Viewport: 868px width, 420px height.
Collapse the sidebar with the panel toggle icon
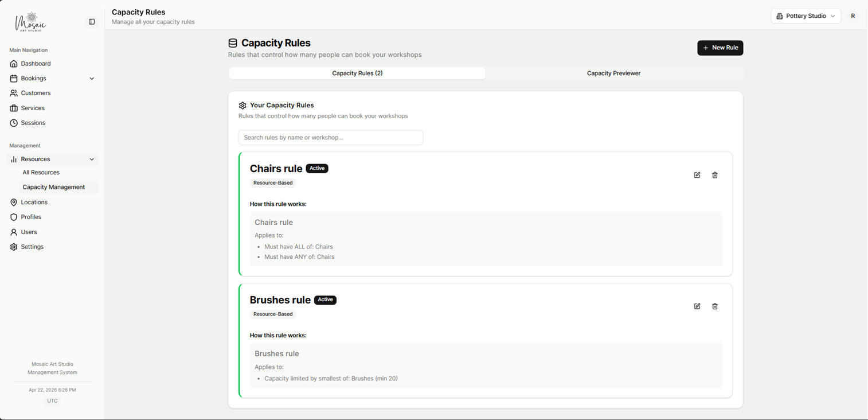[92, 21]
